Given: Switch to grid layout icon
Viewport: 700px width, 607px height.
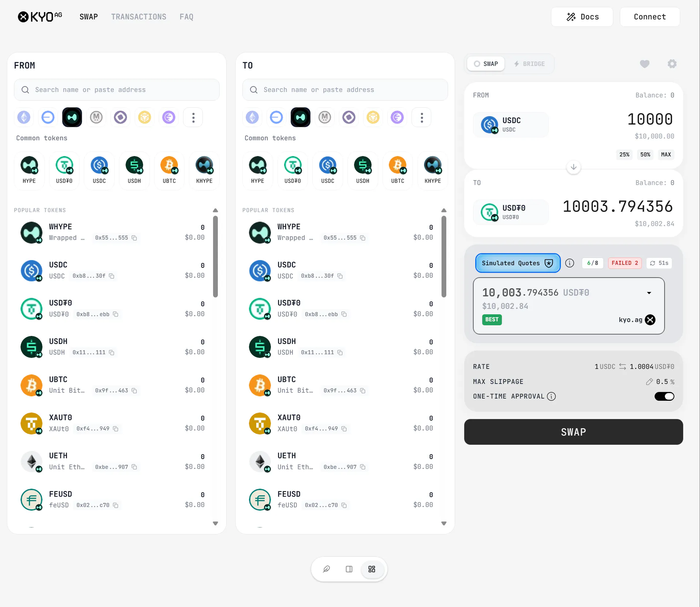Looking at the screenshot, I should click(x=372, y=569).
